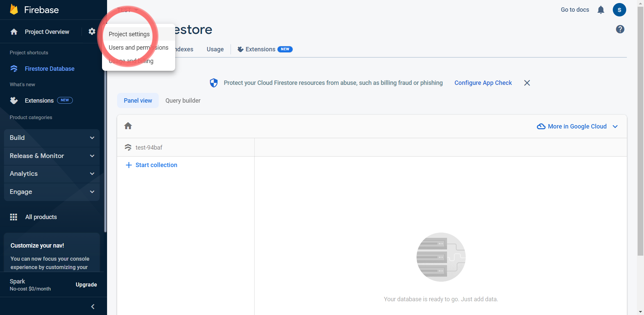This screenshot has height=315, width=644.
Task: Dismiss the App Check banner
Action: 527,83
